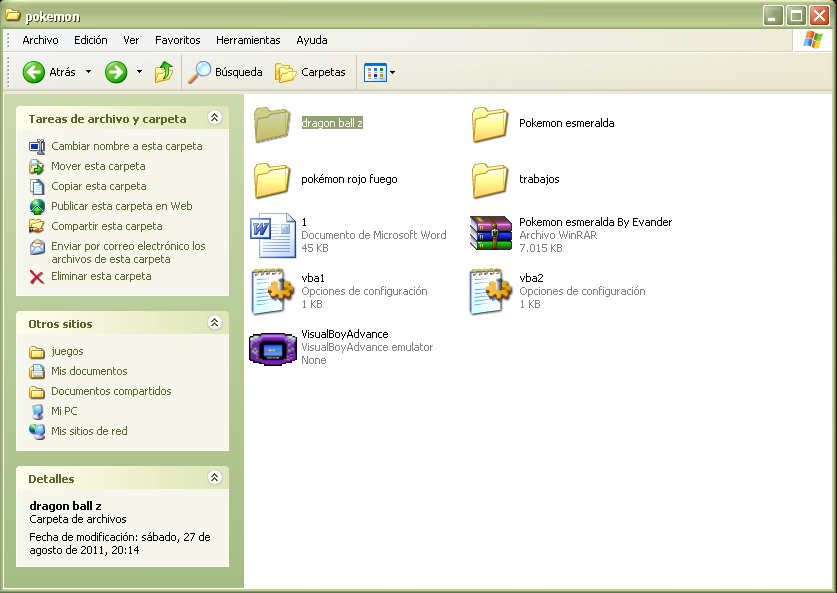Open the juegos folder link
837x593 pixels.
[x=67, y=351]
